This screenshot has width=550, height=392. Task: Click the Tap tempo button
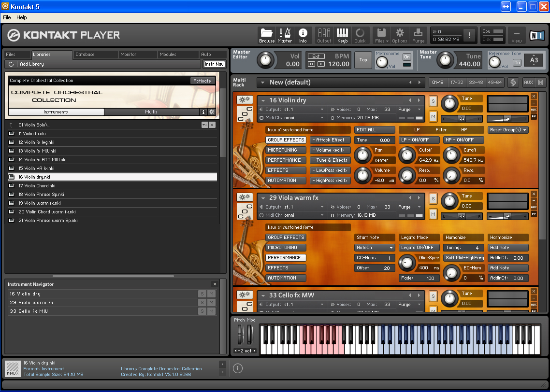[363, 60]
